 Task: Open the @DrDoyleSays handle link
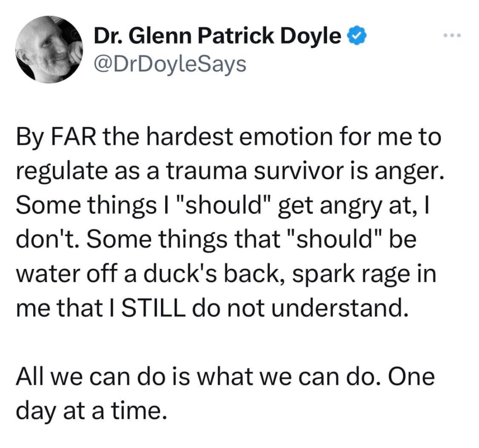[170, 64]
